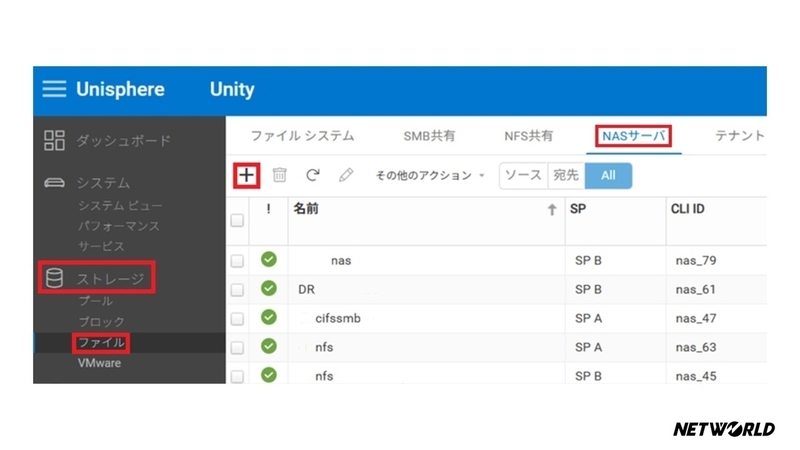The image size is (800, 450).
Task: Click the nas_45 CLI ID cell
Action: click(696, 376)
